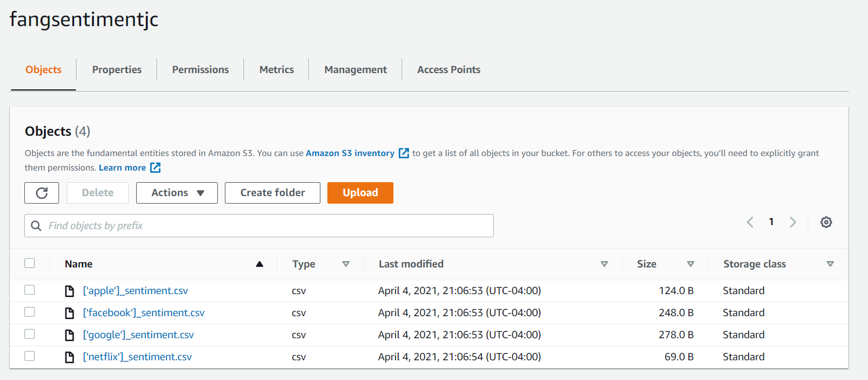The width and height of the screenshot is (868, 380).
Task: Open ['google']_sentiment.csv object link
Action: pos(138,335)
